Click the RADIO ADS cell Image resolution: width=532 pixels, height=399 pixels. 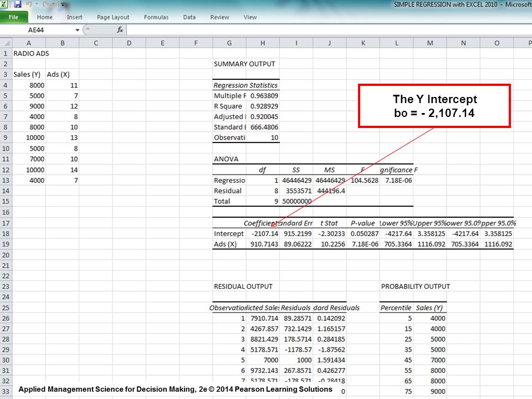coord(29,54)
